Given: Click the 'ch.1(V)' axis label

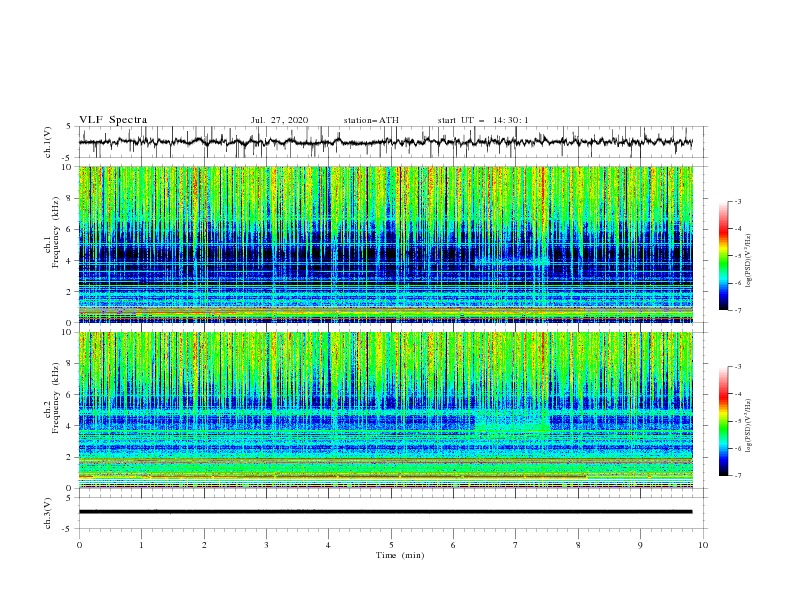Looking at the screenshot, I should click(x=48, y=142).
